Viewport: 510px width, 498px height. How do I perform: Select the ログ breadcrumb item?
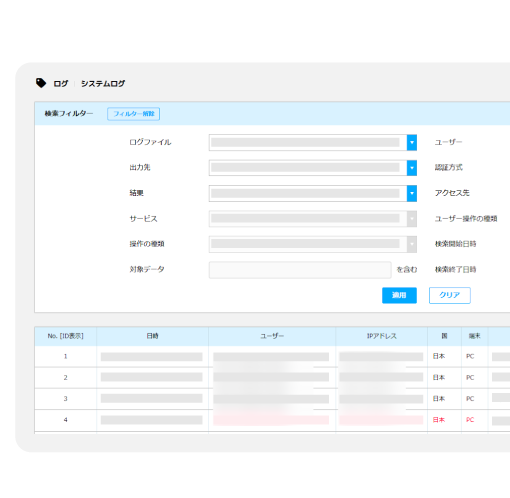pos(61,83)
